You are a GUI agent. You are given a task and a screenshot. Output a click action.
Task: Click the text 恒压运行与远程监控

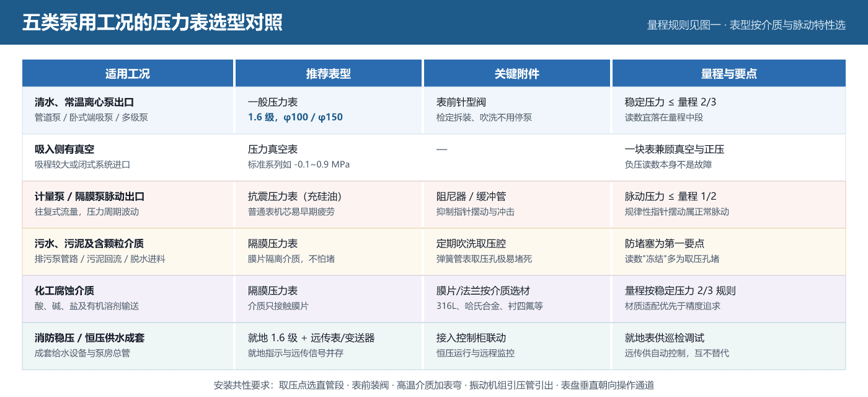coord(476,353)
